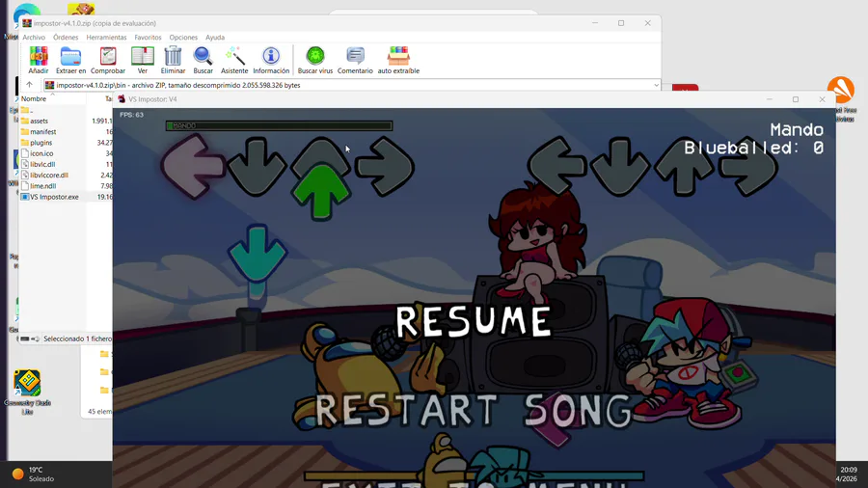Click the green up arrow note

[x=321, y=191]
